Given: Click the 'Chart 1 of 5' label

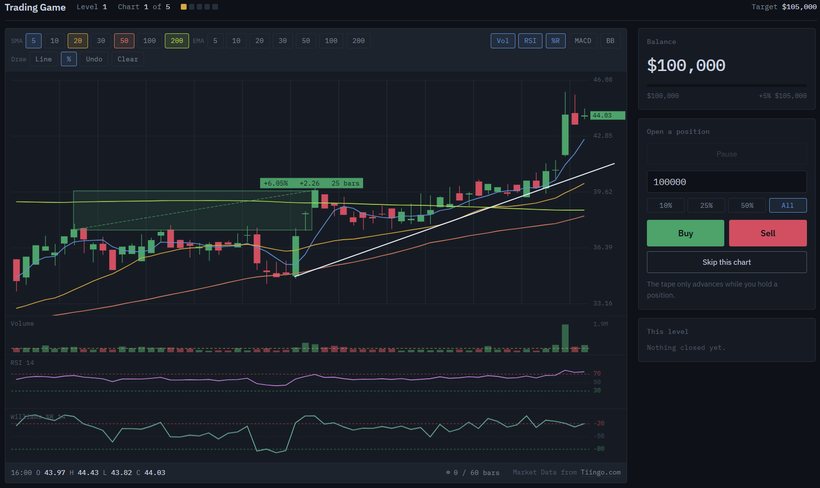Looking at the screenshot, I should [x=144, y=7].
